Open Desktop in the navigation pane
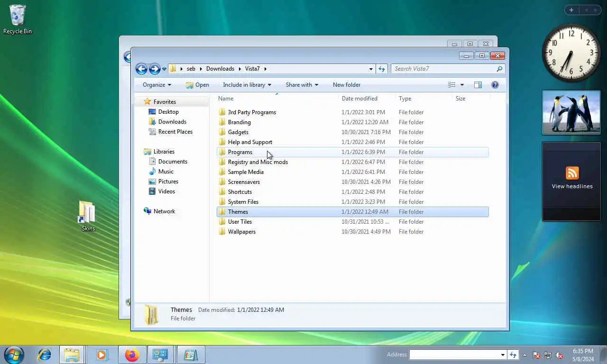 pos(168,112)
